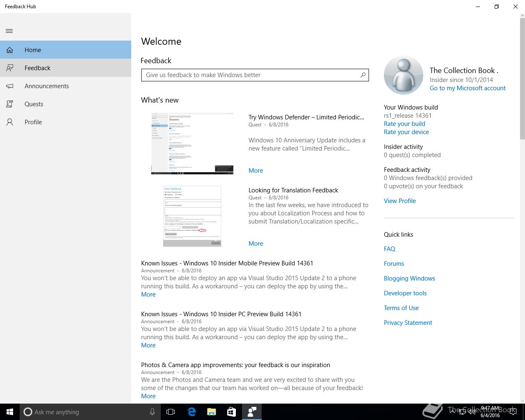
Task: Click the taskbar volume icon
Action: 472,412
